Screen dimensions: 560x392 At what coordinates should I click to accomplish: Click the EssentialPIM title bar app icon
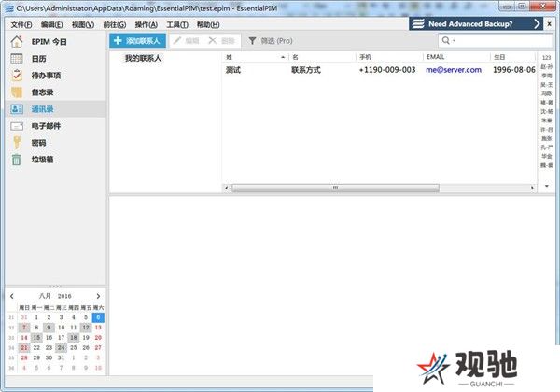click(9, 7)
